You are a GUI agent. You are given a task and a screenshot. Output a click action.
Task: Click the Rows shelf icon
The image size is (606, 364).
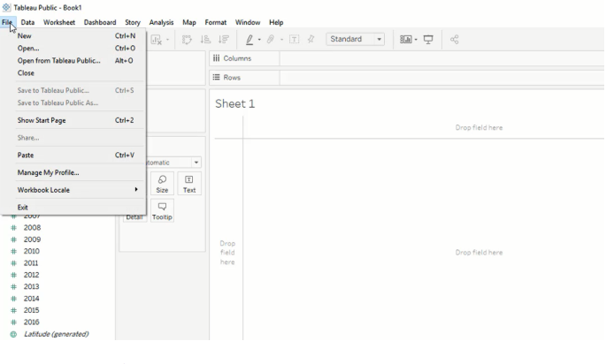217,77
